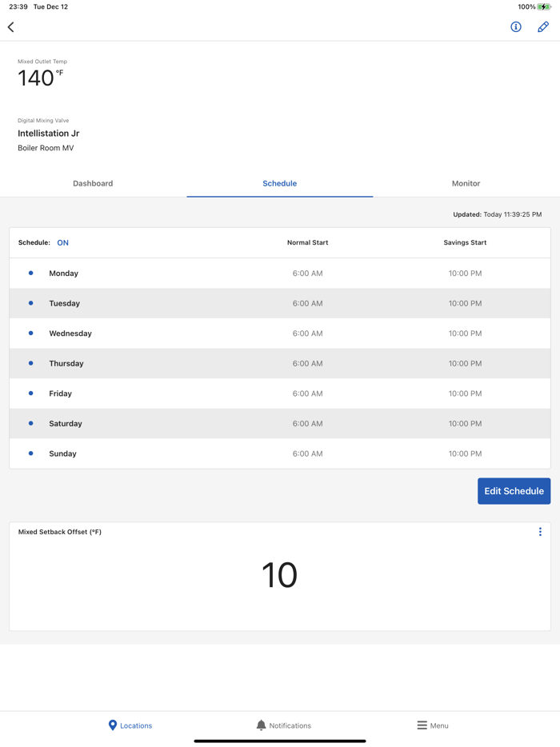Select the Schedule tab
Image resolution: width=560 pixels, height=747 pixels.
click(x=280, y=183)
